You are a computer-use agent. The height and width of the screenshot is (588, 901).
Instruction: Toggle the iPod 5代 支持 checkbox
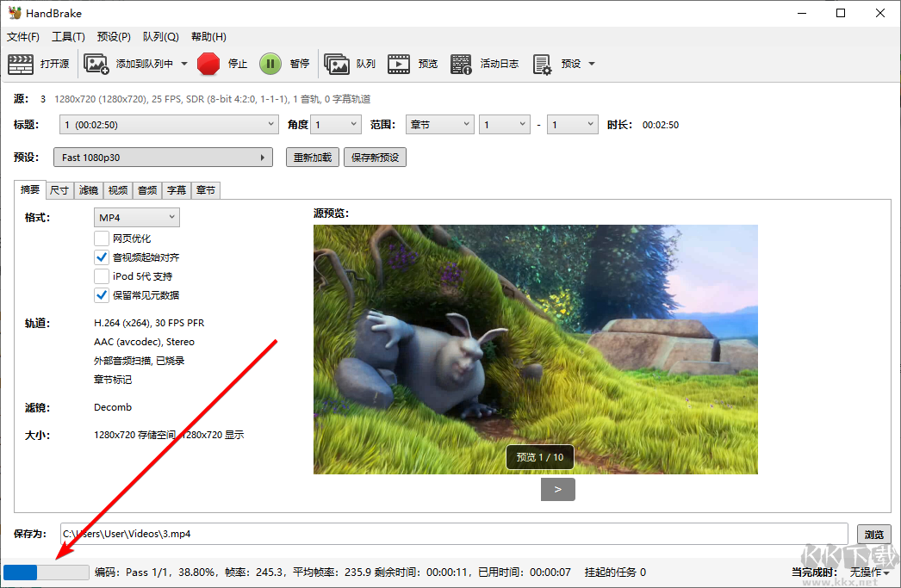[x=102, y=276]
